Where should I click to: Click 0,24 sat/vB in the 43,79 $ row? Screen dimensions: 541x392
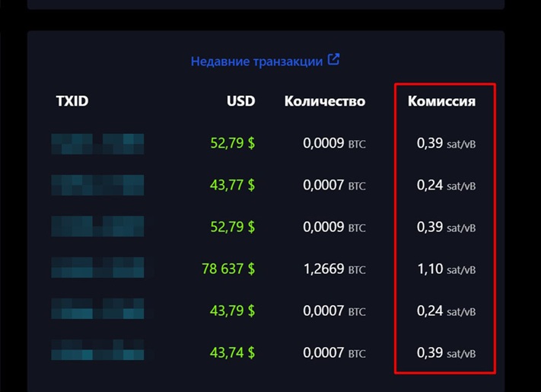point(447,311)
